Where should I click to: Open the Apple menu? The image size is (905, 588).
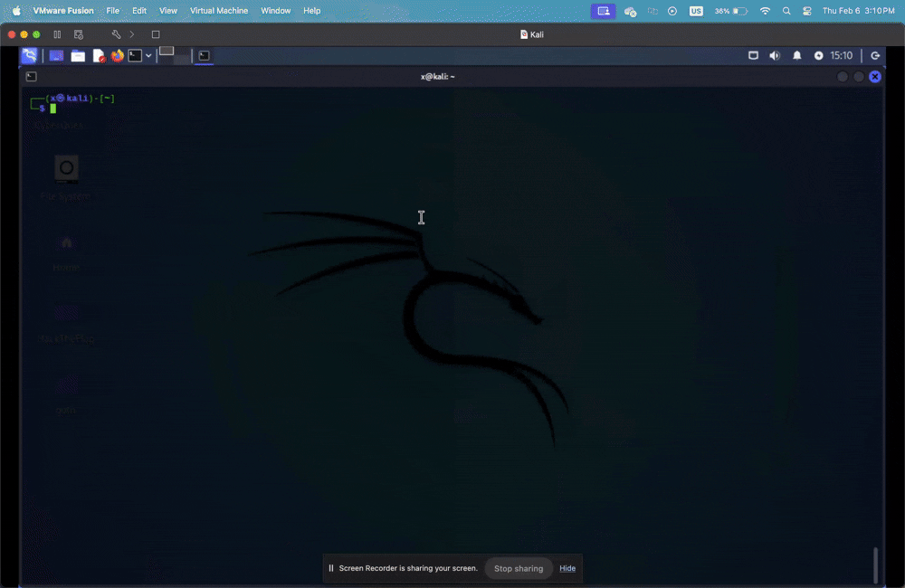point(16,10)
